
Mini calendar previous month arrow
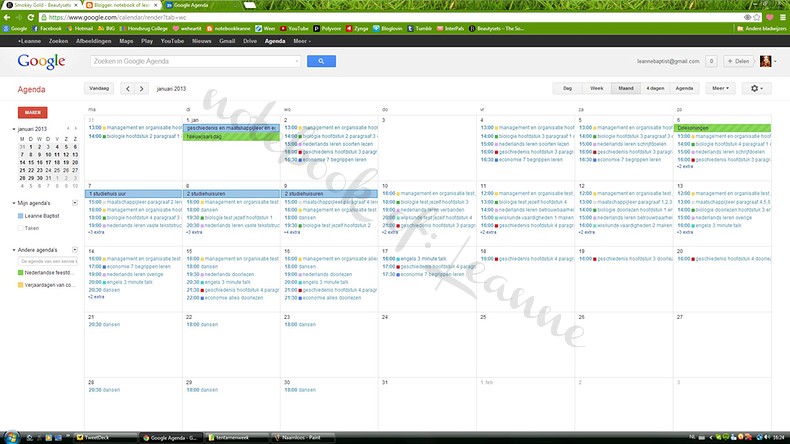pyautogui.click(x=69, y=129)
